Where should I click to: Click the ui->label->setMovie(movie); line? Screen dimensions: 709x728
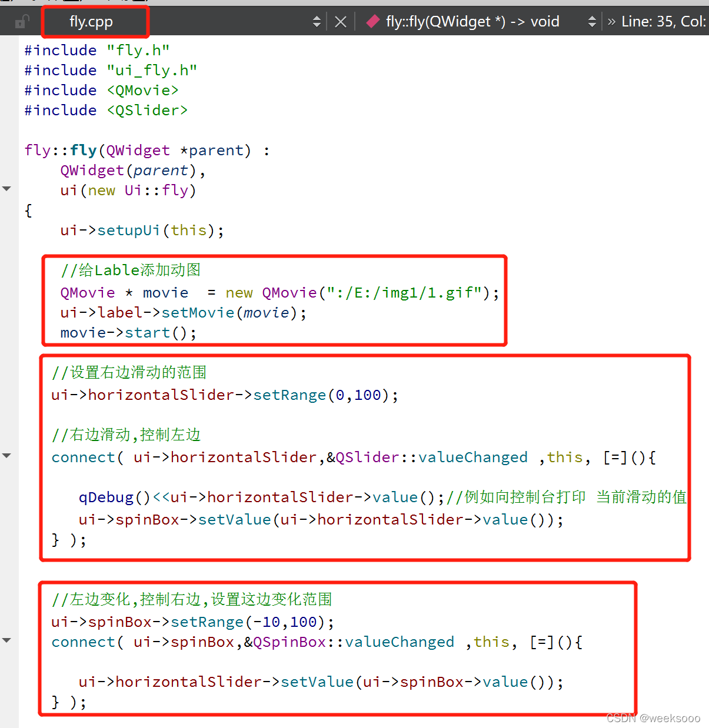click(x=184, y=313)
